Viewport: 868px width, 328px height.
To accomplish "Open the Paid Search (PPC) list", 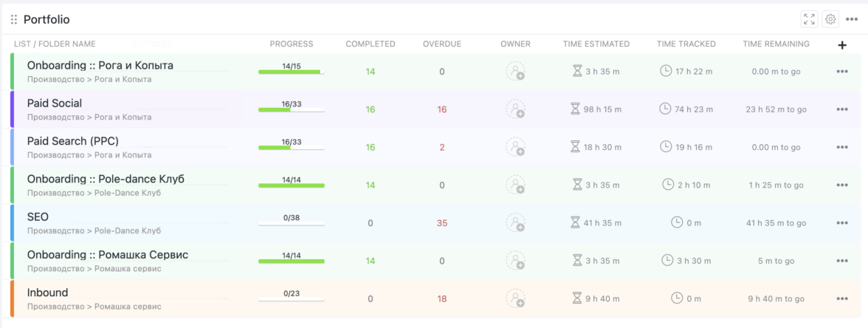I will [73, 140].
